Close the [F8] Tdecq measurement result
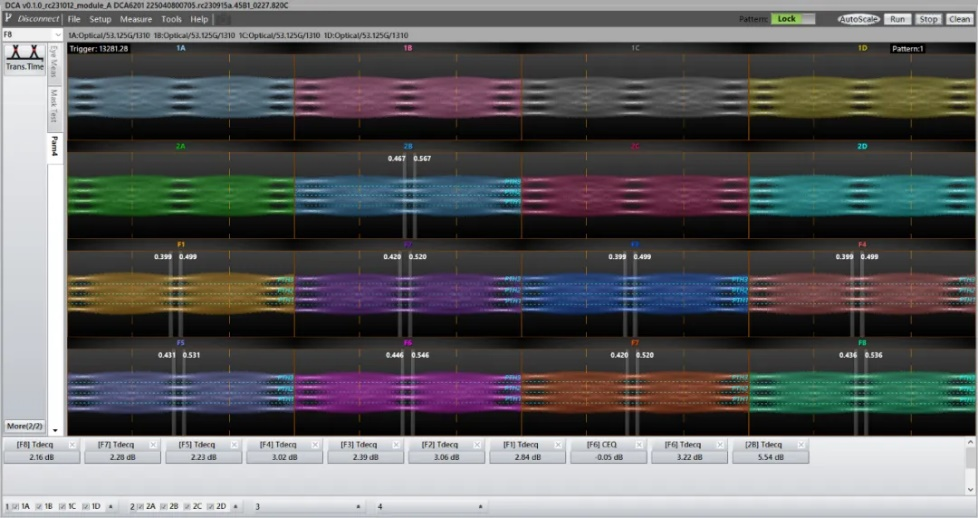The height and width of the screenshot is (518, 978). tap(72, 444)
